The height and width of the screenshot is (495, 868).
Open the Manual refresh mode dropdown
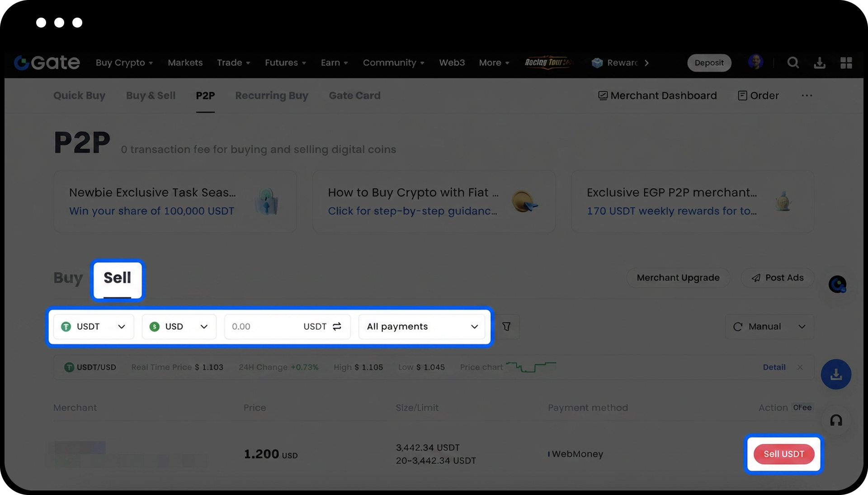(769, 327)
